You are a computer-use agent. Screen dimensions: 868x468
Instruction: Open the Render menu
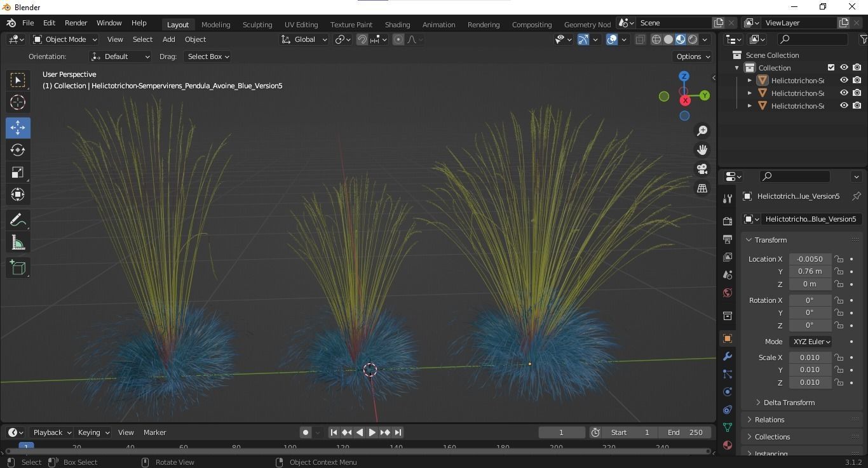[x=76, y=23]
